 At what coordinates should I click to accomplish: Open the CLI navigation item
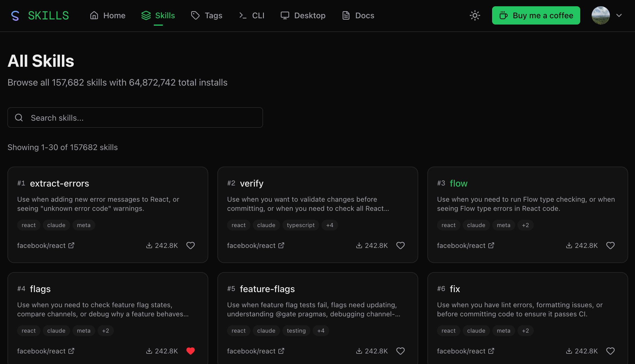click(252, 15)
